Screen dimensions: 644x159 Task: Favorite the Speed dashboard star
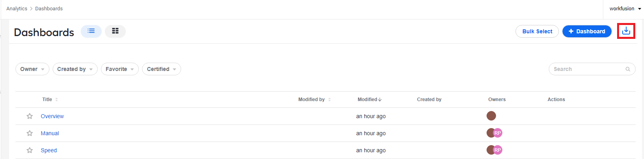coord(30,150)
